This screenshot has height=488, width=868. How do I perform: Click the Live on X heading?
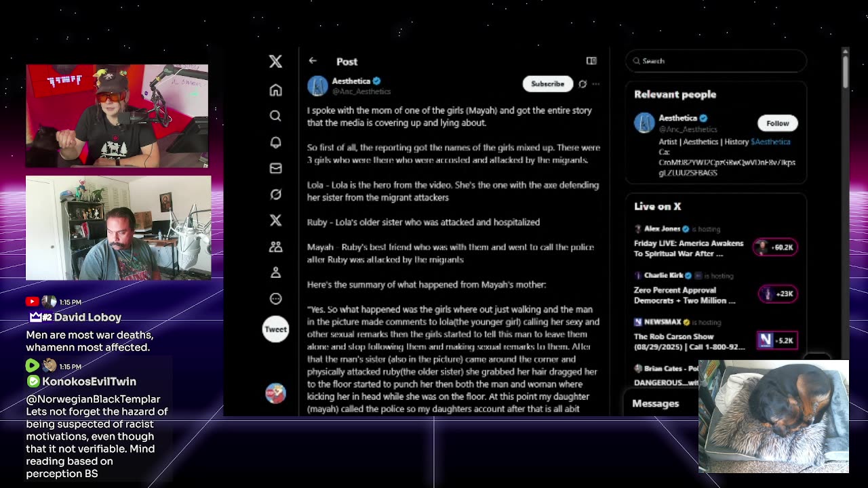coord(658,207)
